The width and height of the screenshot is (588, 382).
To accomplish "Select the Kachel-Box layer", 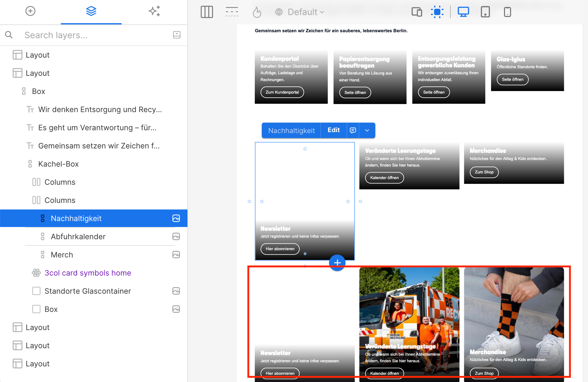I will click(x=94, y=164).
